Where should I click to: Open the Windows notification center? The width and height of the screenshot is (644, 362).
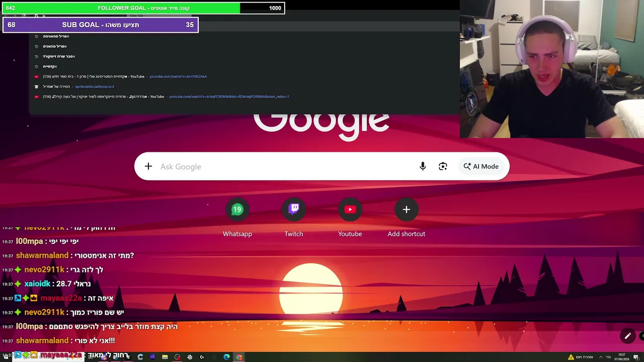tap(636, 357)
